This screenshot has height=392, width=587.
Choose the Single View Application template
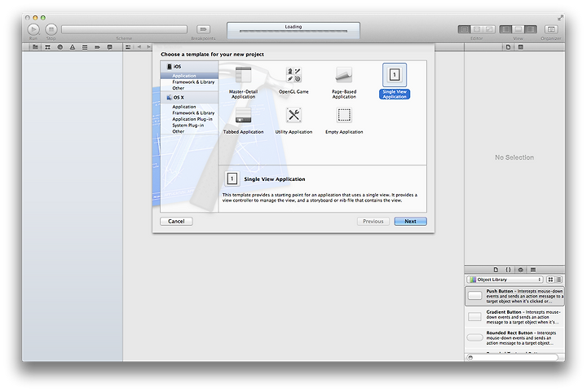point(395,81)
